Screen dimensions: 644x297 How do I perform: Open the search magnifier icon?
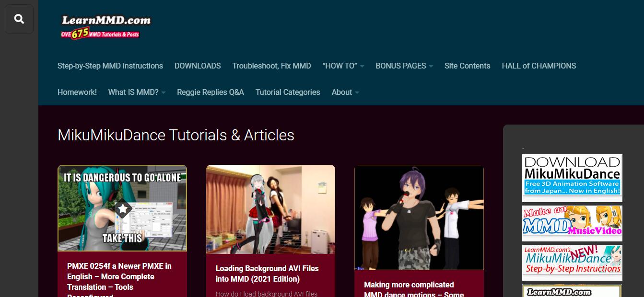pyautogui.click(x=19, y=19)
